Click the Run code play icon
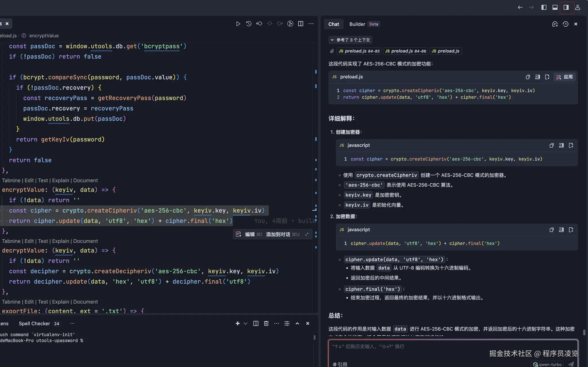The height and width of the screenshot is (367, 588). click(238, 24)
